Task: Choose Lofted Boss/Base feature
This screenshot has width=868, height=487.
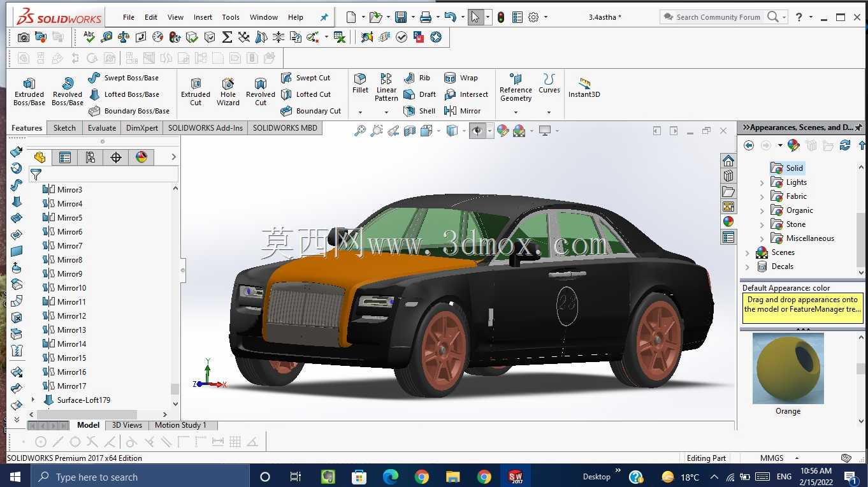Action: 124,94
